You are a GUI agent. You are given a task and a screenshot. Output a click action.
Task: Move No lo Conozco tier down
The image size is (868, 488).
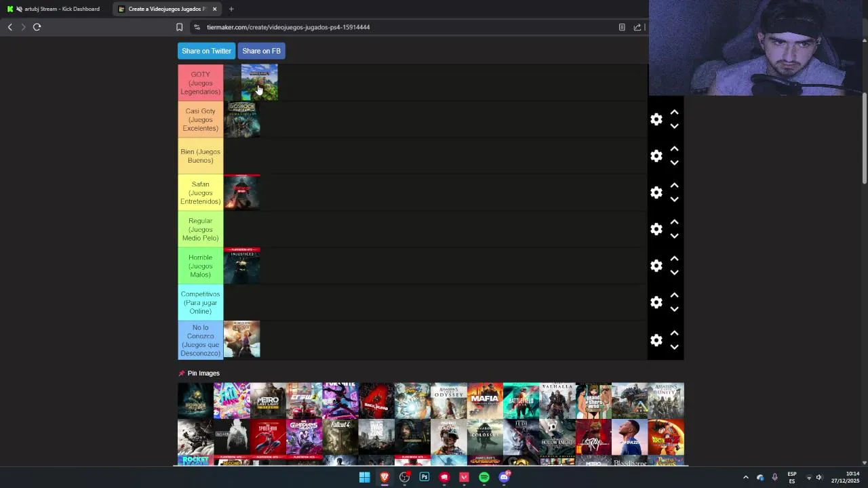click(674, 347)
